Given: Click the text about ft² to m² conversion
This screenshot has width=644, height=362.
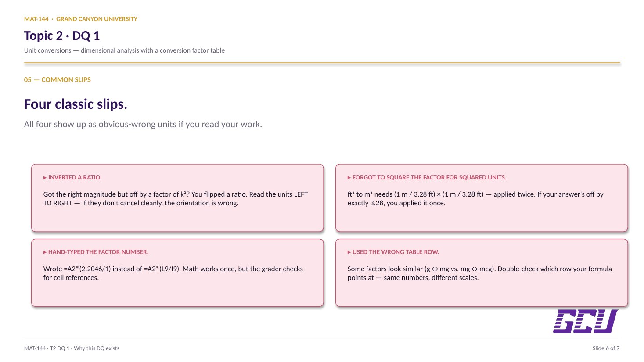Looking at the screenshot, I should coord(475,199).
